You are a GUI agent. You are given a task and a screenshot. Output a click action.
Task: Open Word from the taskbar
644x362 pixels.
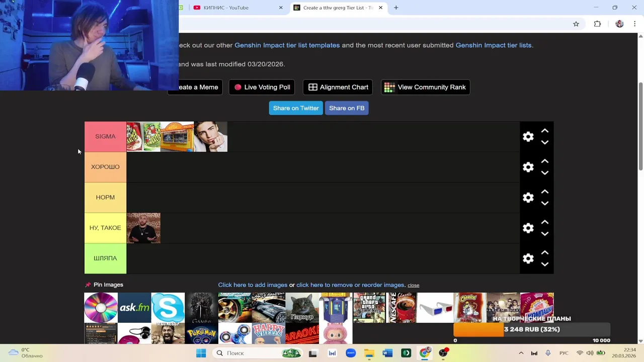[387, 353]
